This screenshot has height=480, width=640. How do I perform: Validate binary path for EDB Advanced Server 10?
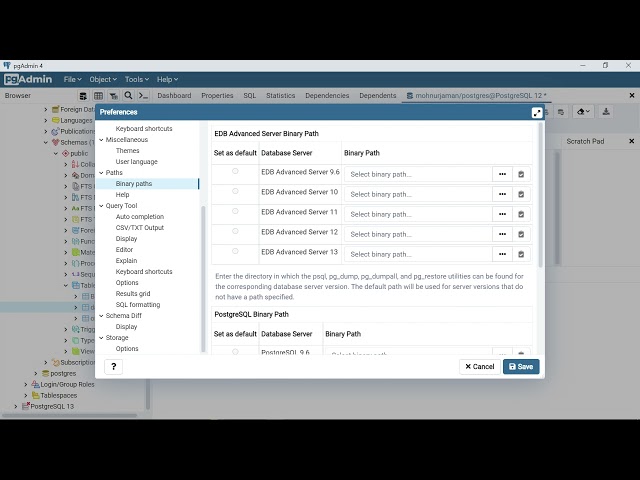(521, 194)
